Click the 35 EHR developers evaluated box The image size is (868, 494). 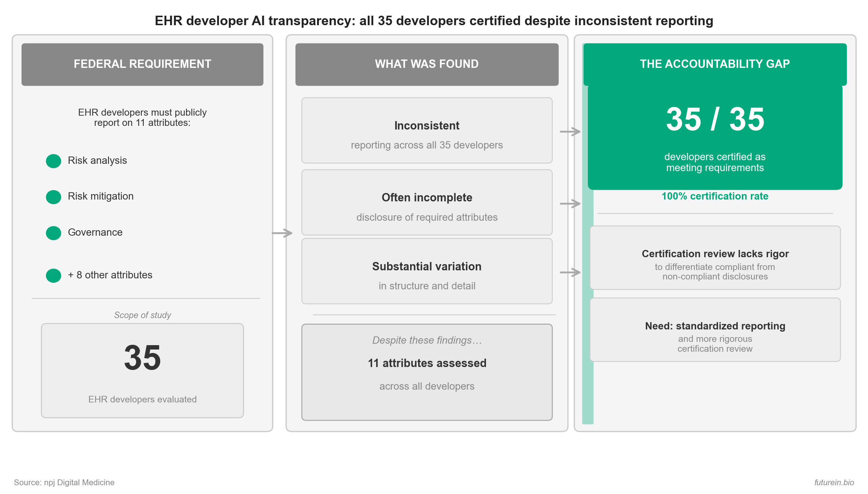(x=142, y=370)
